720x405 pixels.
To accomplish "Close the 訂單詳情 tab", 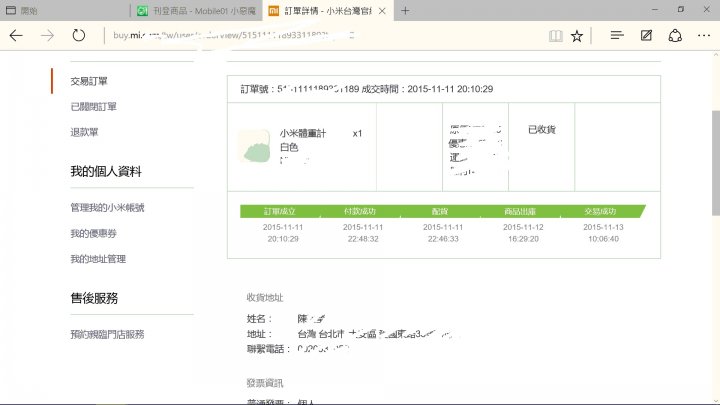I will (382, 11).
